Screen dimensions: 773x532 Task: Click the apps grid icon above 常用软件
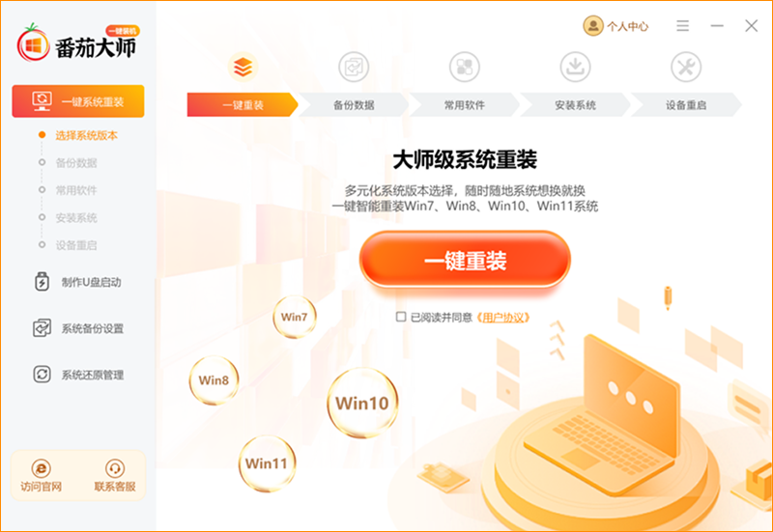coord(465,67)
